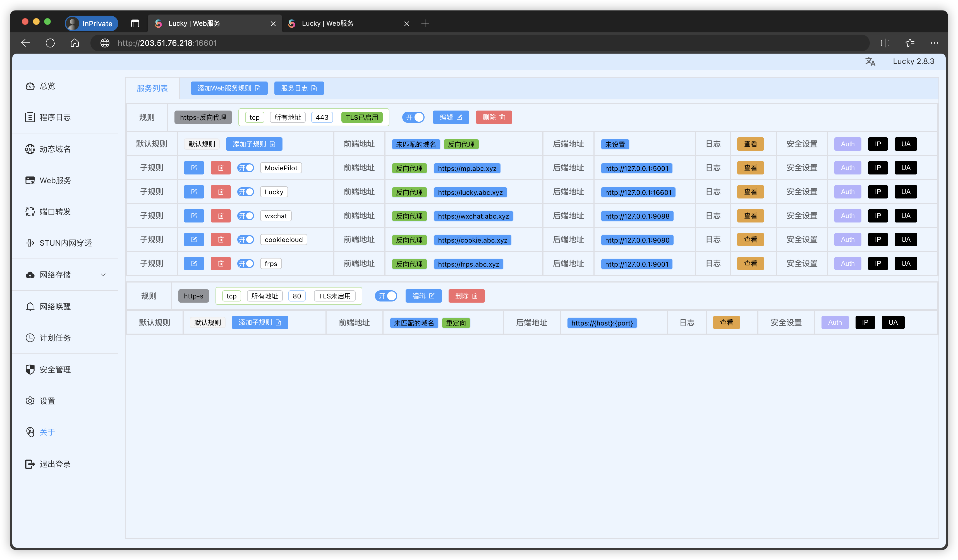Open the browser more options menu

point(935,43)
